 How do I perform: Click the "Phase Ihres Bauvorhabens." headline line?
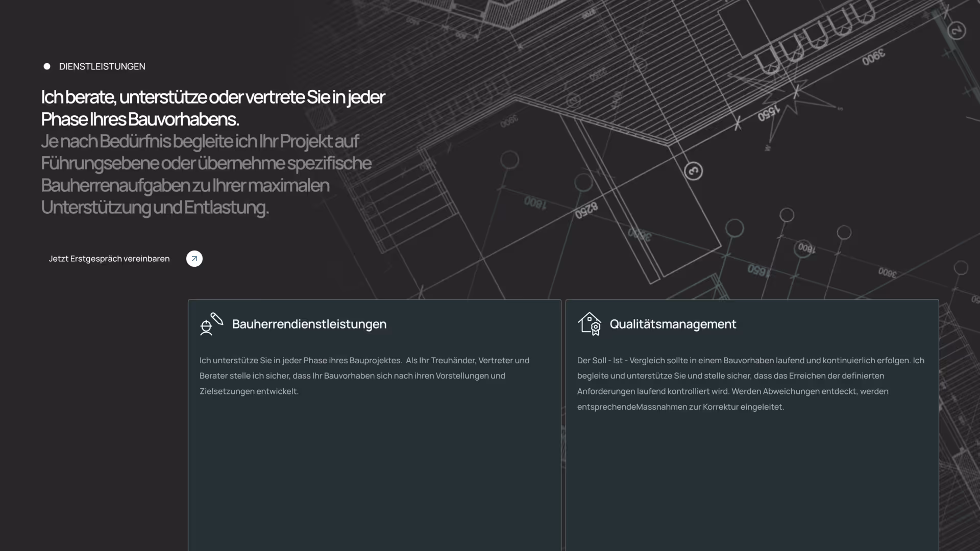click(x=140, y=119)
